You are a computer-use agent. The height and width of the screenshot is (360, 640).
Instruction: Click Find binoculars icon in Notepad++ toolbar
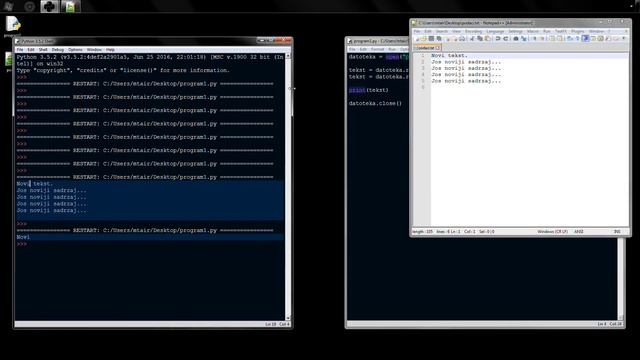pos(516,38)
